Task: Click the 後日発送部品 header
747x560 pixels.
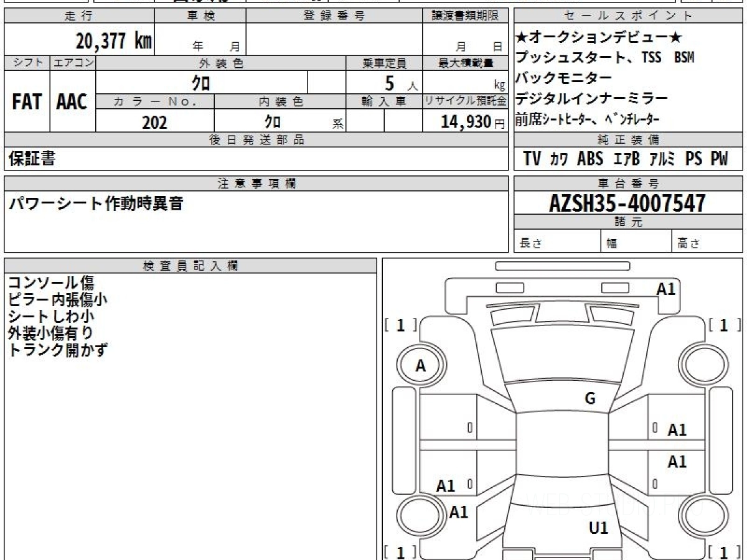Action: coord(256,140)
